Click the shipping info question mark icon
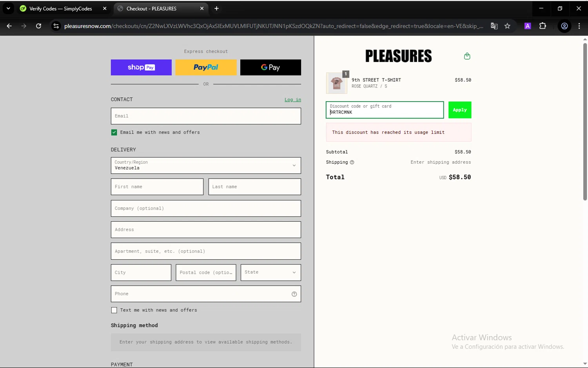This screenshot has width=588, height=368. 352,162
